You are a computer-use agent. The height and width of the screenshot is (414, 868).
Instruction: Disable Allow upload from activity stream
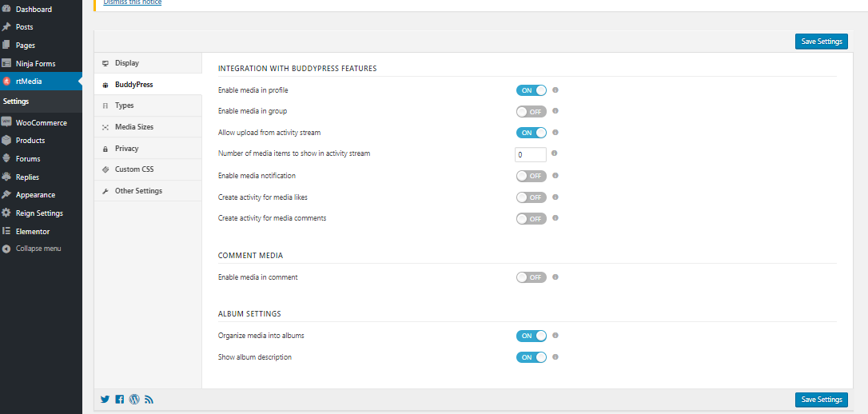tap(532, 133)
